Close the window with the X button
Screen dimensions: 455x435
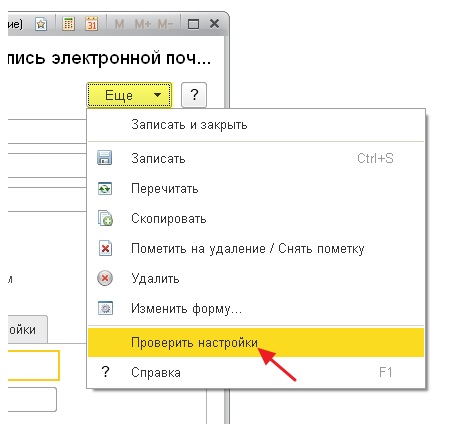tap(214, 24)
